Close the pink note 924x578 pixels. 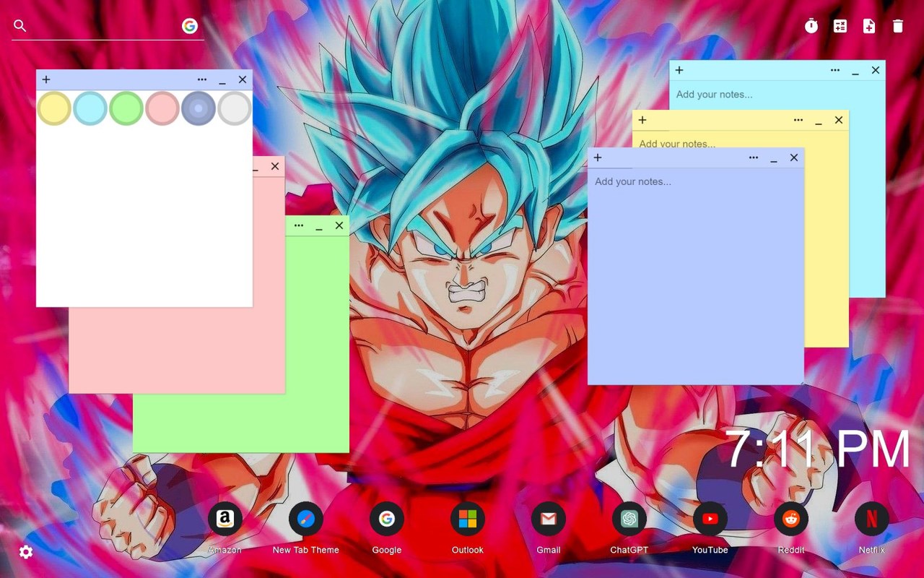275,166
